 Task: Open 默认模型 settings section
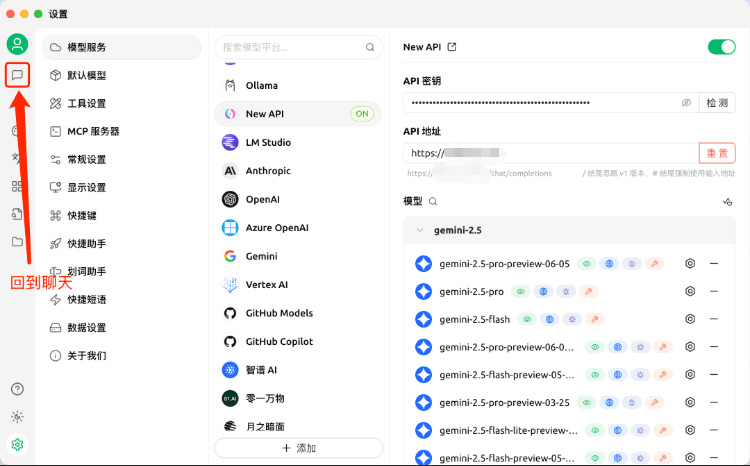[x=121, y=75]
